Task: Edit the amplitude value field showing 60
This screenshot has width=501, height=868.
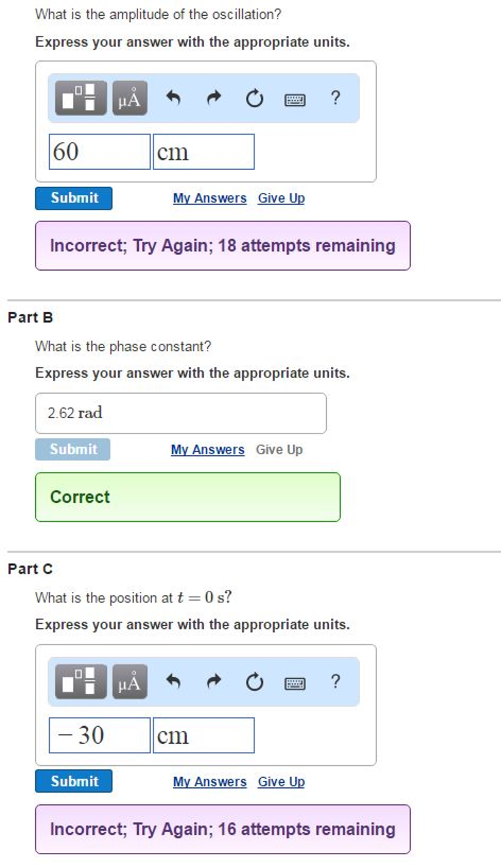Action: [100, 152]
